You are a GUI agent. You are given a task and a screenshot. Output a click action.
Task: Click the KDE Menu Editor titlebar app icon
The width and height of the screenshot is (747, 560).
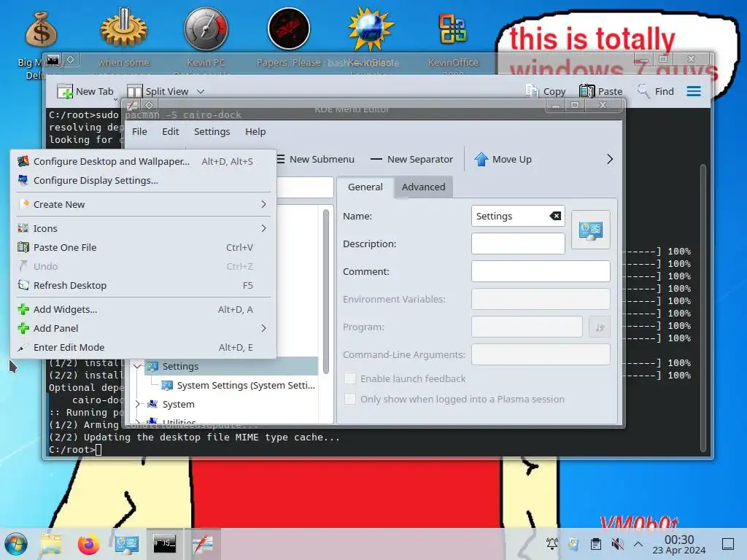tap(132, 105)
